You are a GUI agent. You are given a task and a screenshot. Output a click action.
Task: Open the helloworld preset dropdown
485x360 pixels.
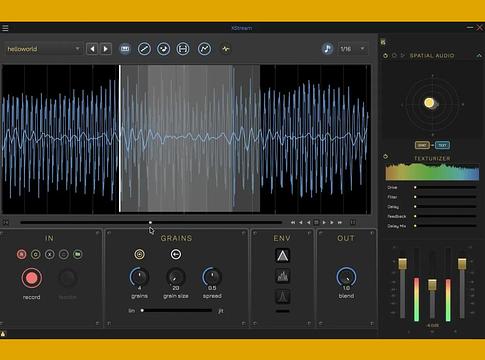43,49
